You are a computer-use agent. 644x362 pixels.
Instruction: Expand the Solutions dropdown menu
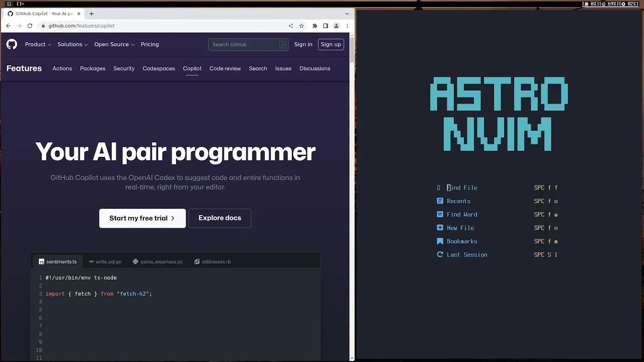click(x=72, y=44)
